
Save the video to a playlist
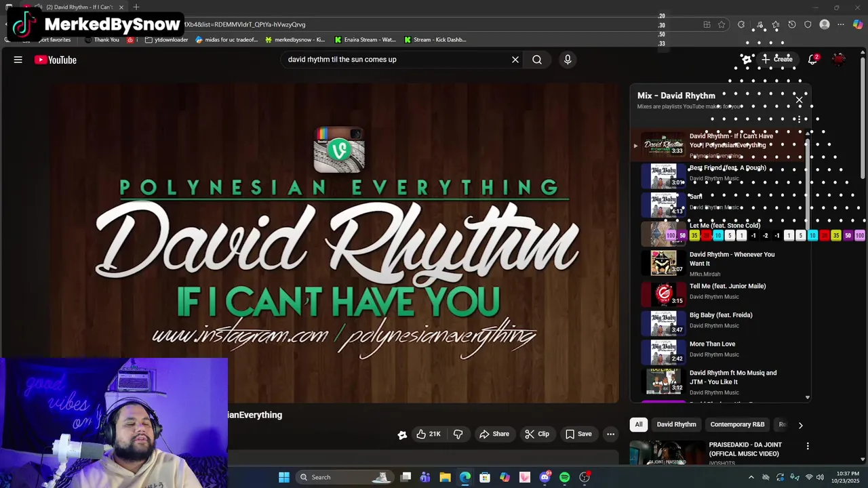[578, 434]
